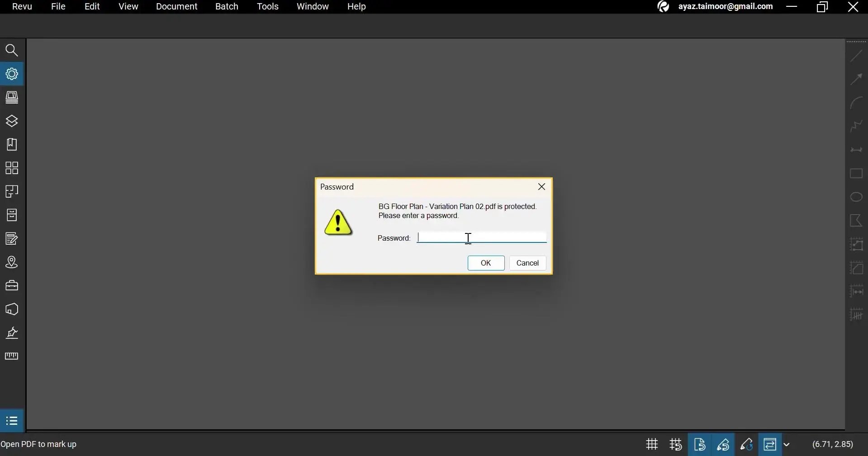Open the Help menu

(356, 6)
